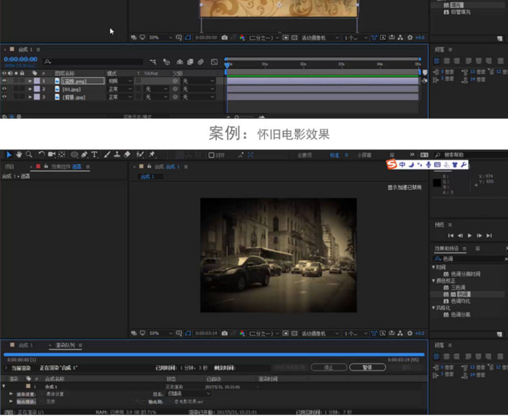
Task: Click the 停止 stop render button
Action: [x=329, y=367]
